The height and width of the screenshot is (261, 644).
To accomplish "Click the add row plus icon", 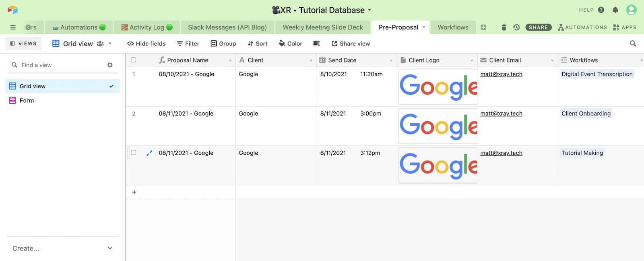I will click(x=134, y=192).
